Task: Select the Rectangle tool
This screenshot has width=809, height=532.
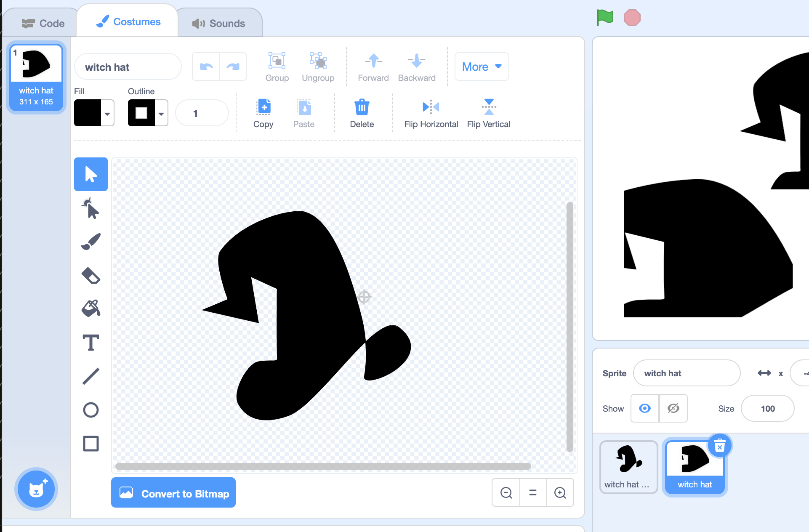Action: tap(91, 444)
